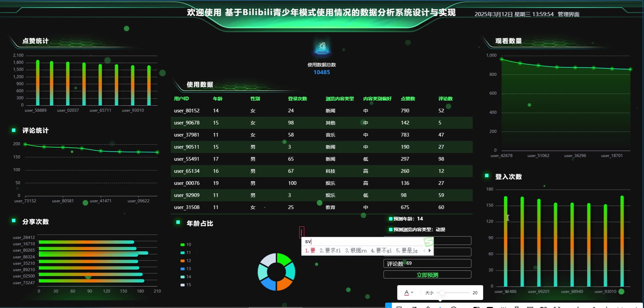Click the date and time in header
644x308 pixels.
pos(514,14)
